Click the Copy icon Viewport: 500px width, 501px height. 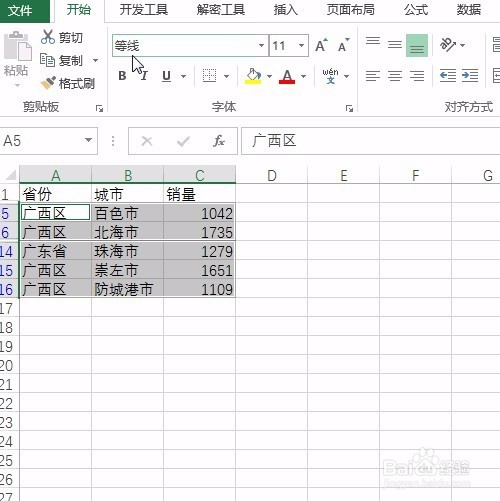(47, 60)
